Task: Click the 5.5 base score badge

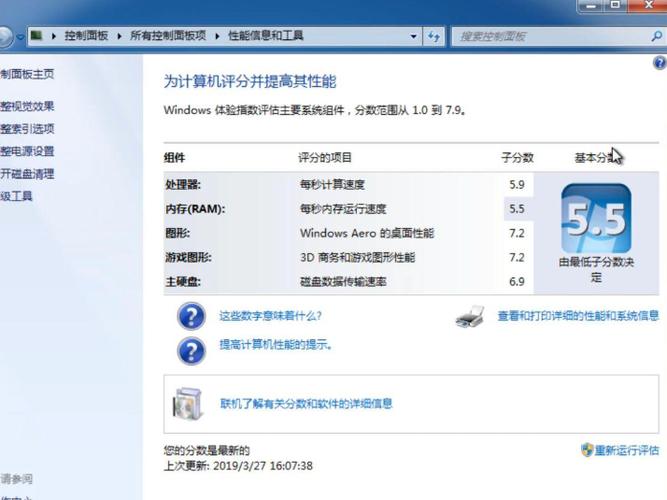Action: point(596,218)
